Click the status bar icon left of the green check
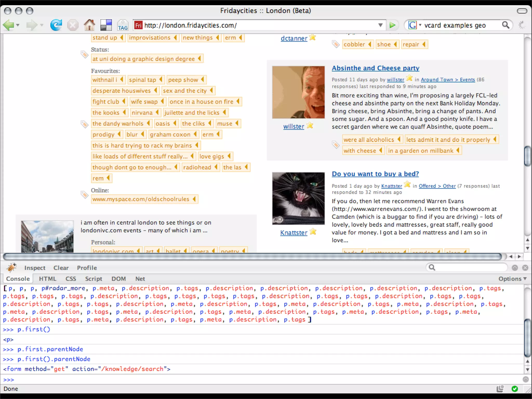Image resolution: width=532 pixels, height=399 pixels. point(500,389)
